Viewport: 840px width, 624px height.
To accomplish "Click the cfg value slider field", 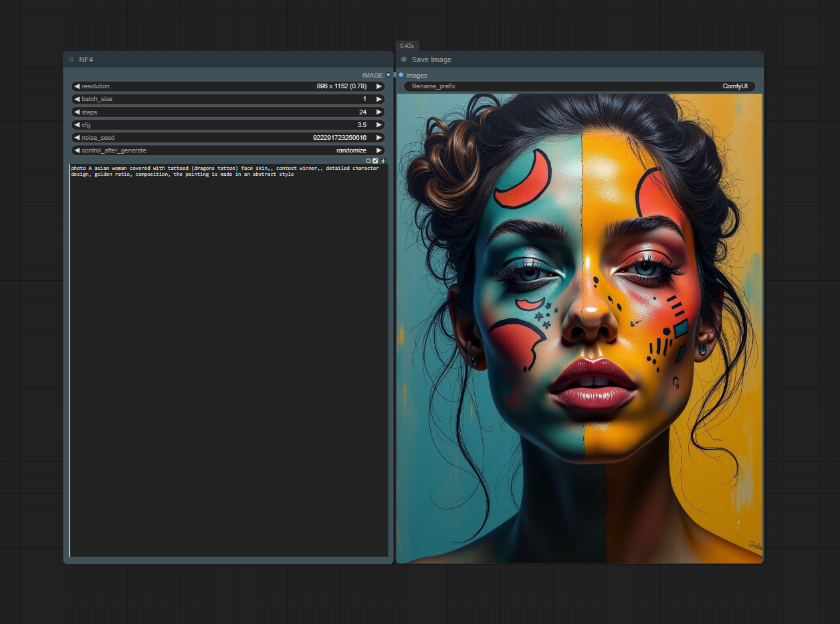I will (227, 125).
